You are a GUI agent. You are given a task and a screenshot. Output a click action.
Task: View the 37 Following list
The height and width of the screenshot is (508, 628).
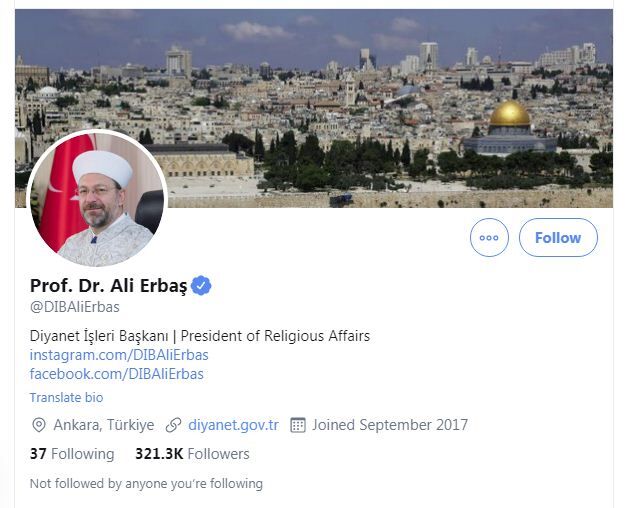coord(72,454)
